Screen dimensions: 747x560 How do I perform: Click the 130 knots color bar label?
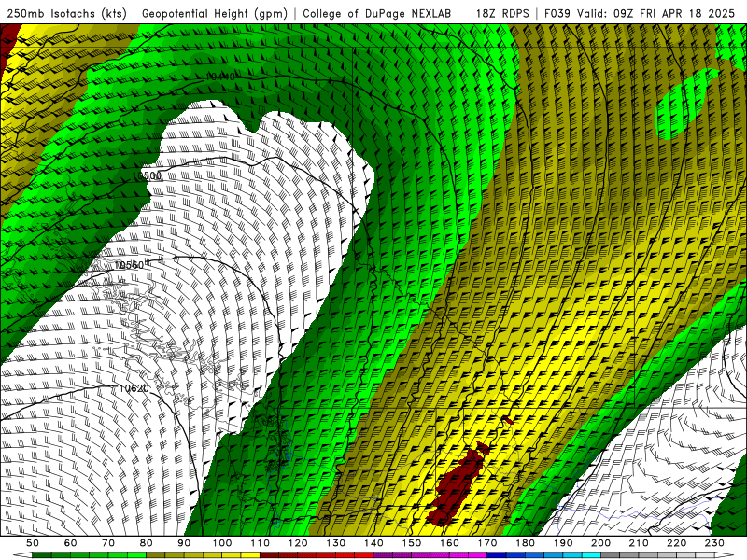pos(336,543)
